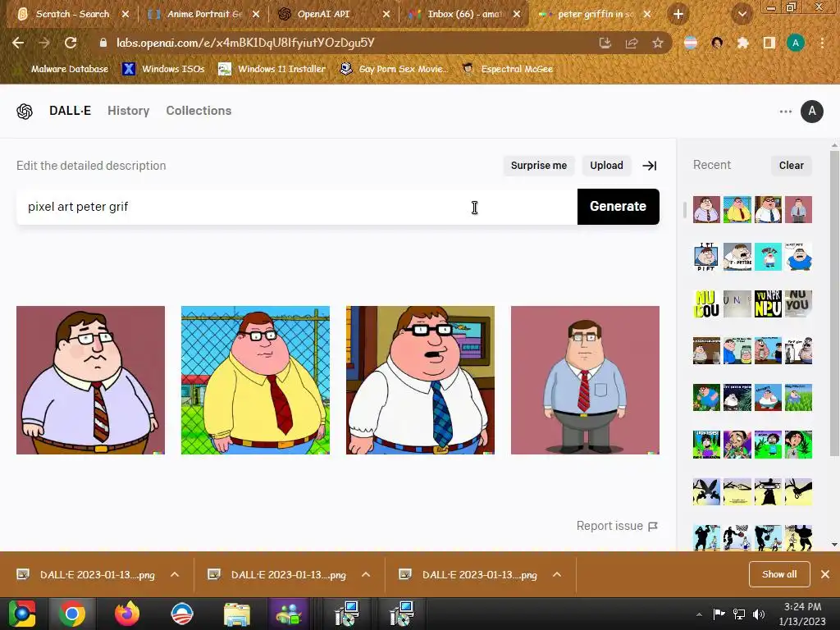Image resolution: width=840 pixels, height=630 pixels.
Task: Open the Windows 11 Installer bookmark
Action: [x=272, y=69]
